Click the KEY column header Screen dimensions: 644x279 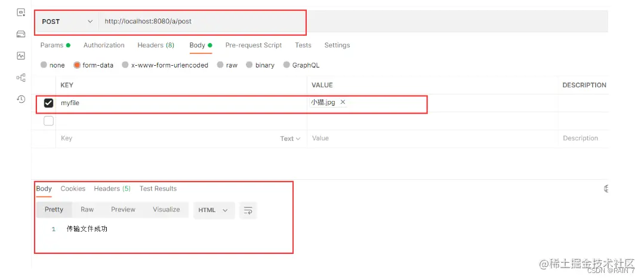click(67, 85)
